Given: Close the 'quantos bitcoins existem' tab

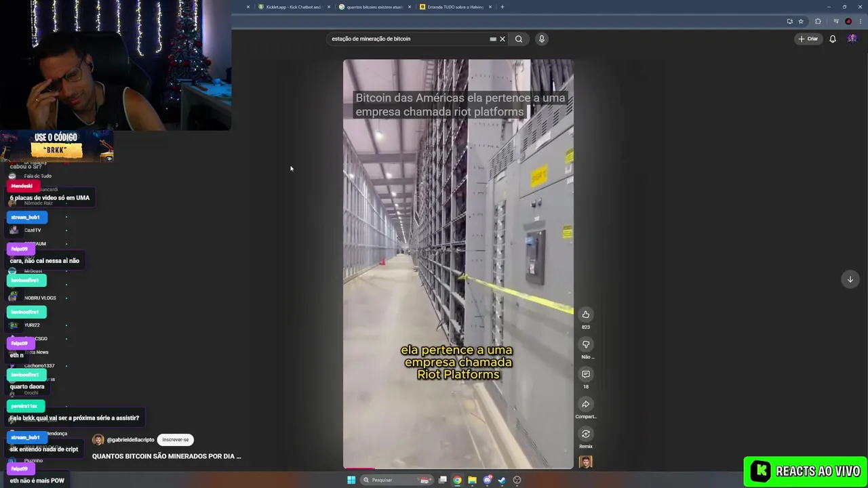Looking at the screenshot, I should tap(410, 7).
